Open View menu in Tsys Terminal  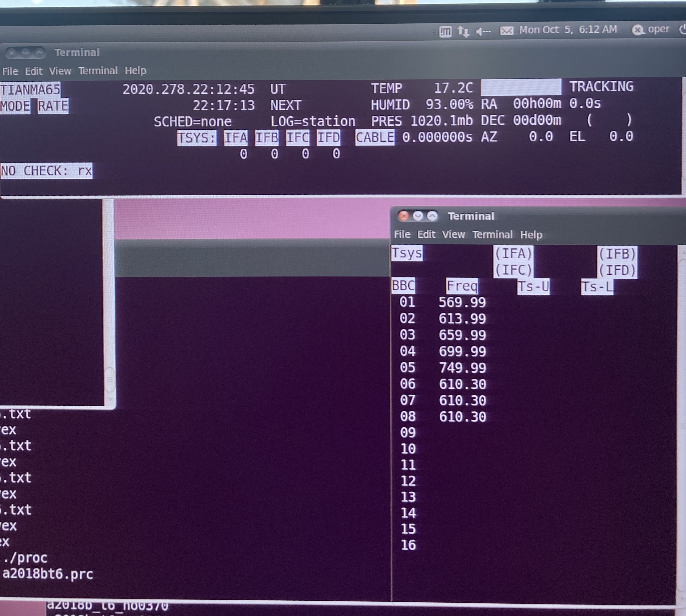pos(453,234)
